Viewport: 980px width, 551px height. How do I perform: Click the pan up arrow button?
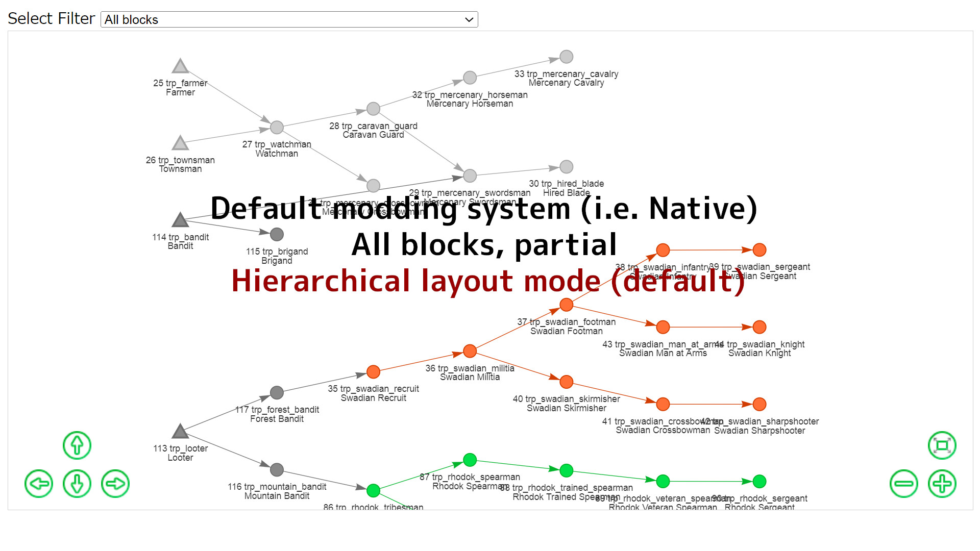pos(77,445)
